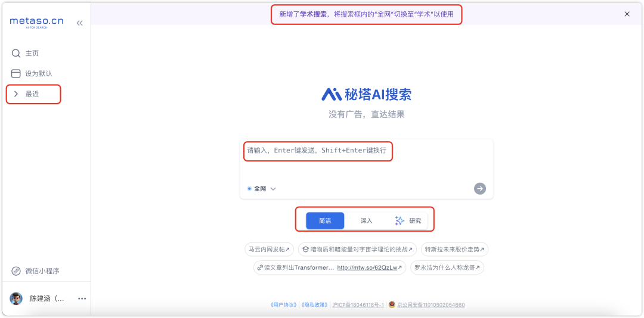The height and width of the screenshot is (318, 644).
Task: Click suggestion 罗永浩为什么人称龙哥
Action: coord(447,267)
